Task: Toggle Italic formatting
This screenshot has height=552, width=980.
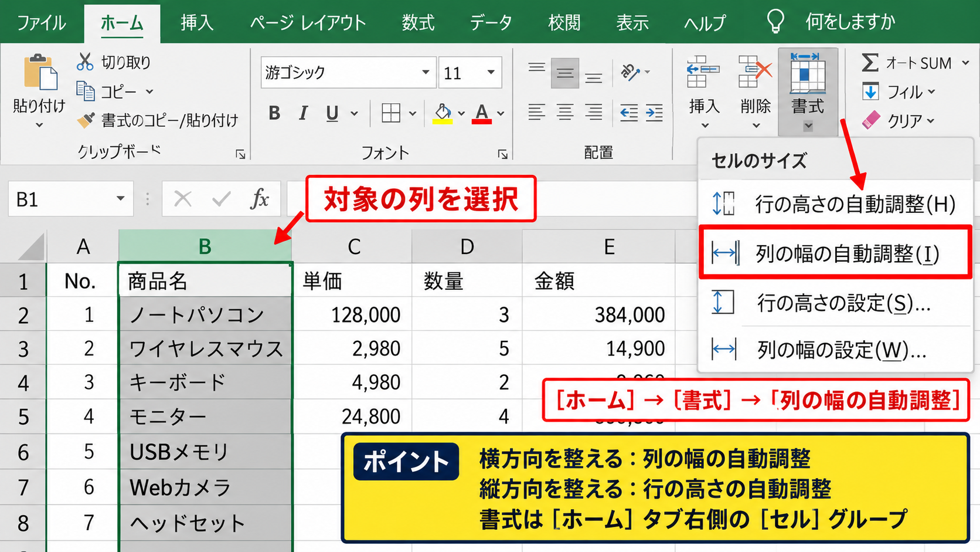Action: coord(303,113)
